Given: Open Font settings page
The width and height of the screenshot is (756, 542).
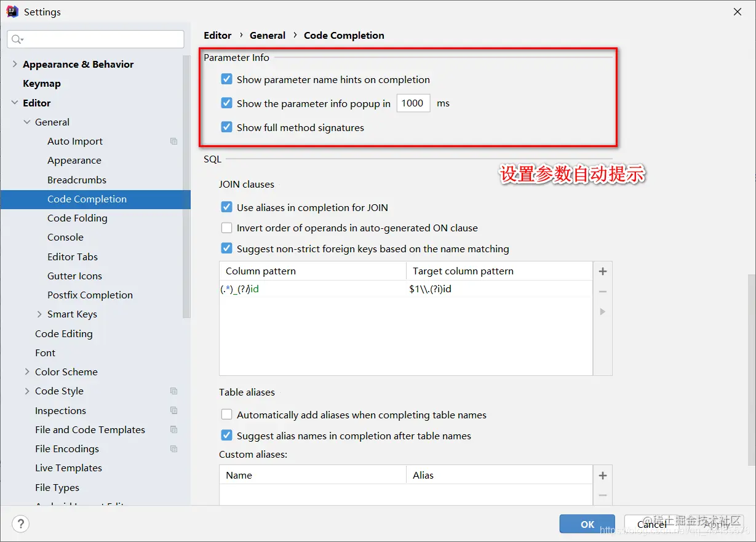Looking at the screenshot, I should (x=45, y=353).
